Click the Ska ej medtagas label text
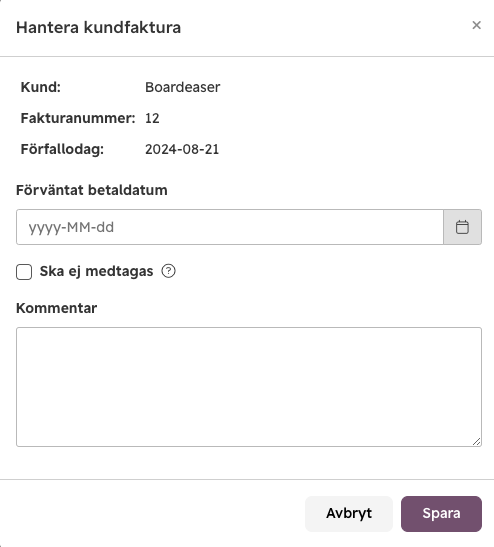Viewport: 494px width, 547px height. [x=96, y=271]
